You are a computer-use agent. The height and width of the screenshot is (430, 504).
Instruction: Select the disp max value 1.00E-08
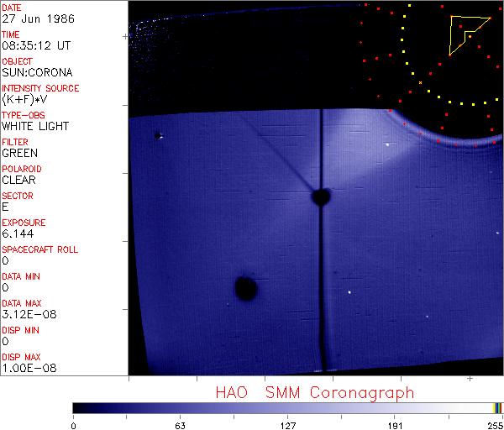point(29,368)
